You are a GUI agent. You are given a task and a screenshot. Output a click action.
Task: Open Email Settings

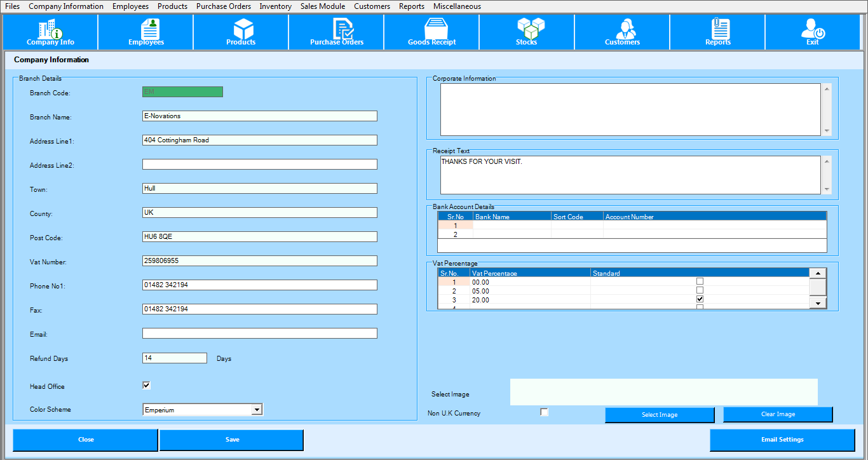coord(782,439)
